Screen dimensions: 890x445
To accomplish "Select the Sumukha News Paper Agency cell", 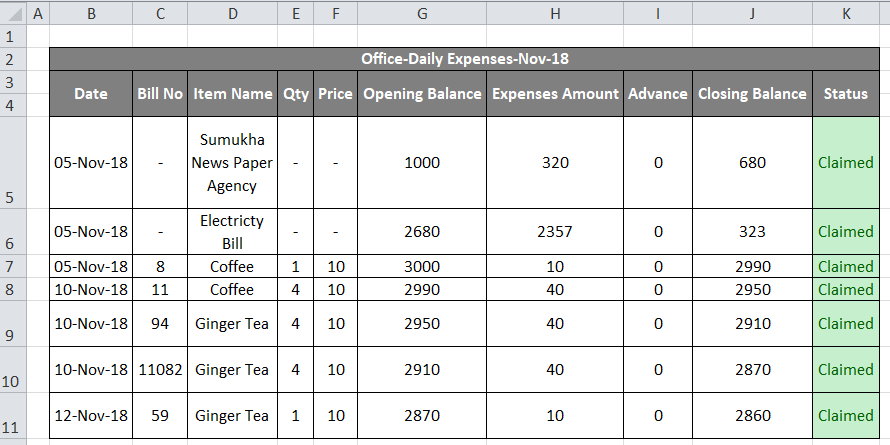I will tap(233, 162).
